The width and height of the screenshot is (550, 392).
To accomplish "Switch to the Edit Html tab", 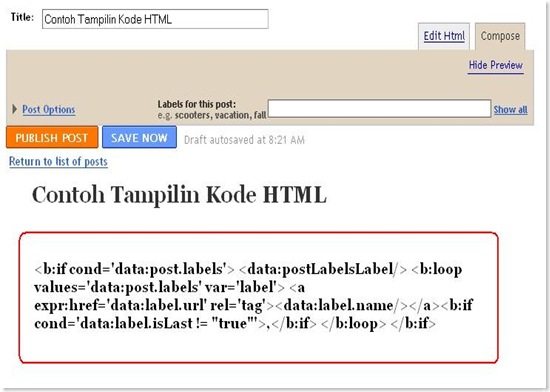I will (444, 36).
